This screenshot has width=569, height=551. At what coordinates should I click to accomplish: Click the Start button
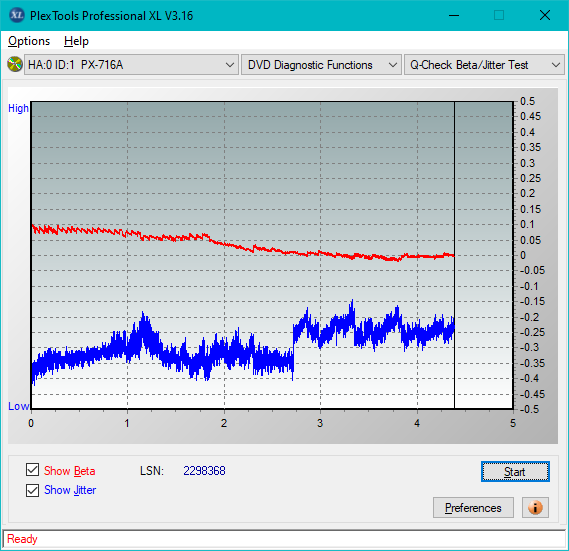point(515,472)
